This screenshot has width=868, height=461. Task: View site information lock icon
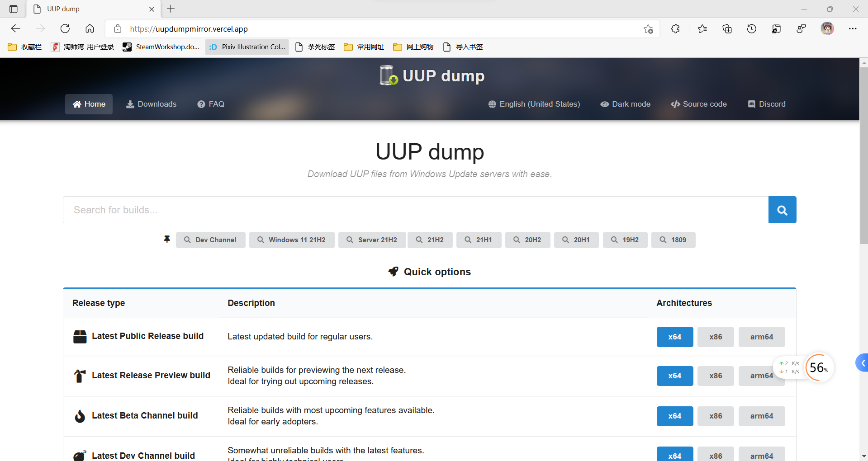tap(118, 29)
